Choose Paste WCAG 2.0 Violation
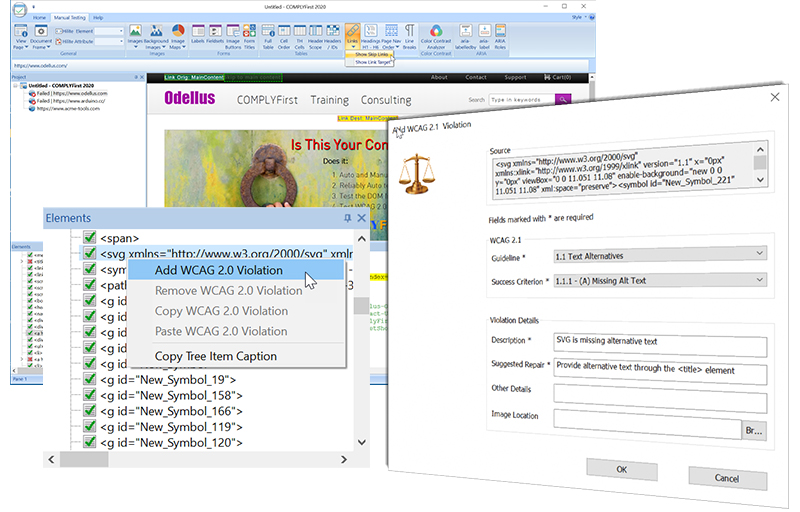 click(221, 331)
